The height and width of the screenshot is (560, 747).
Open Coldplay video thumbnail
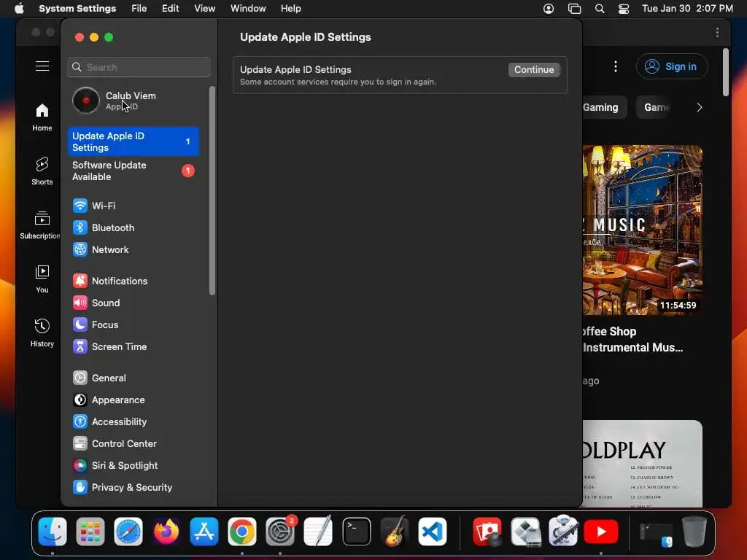[642, 463]
